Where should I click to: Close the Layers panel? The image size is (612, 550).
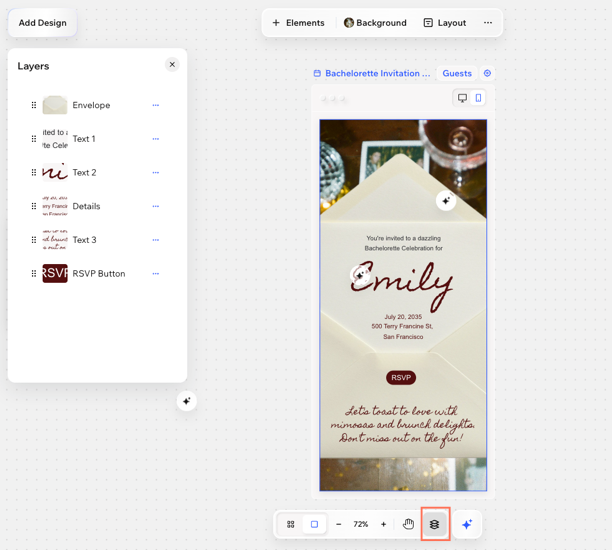point(172,64)
